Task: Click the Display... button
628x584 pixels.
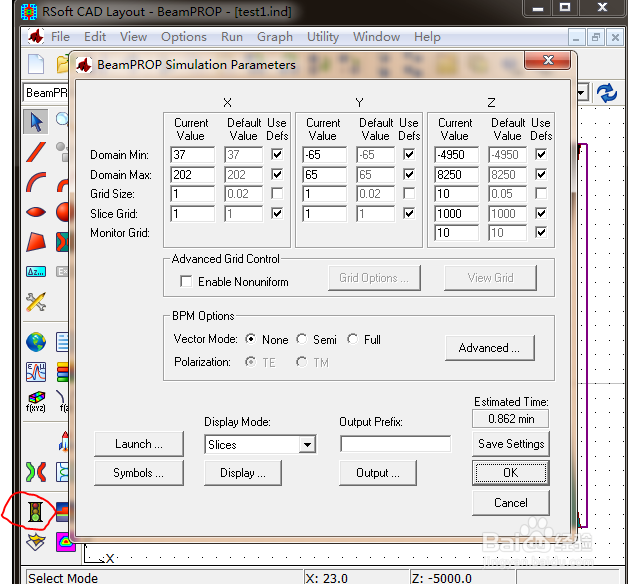Action: click(x=243, y=473)
